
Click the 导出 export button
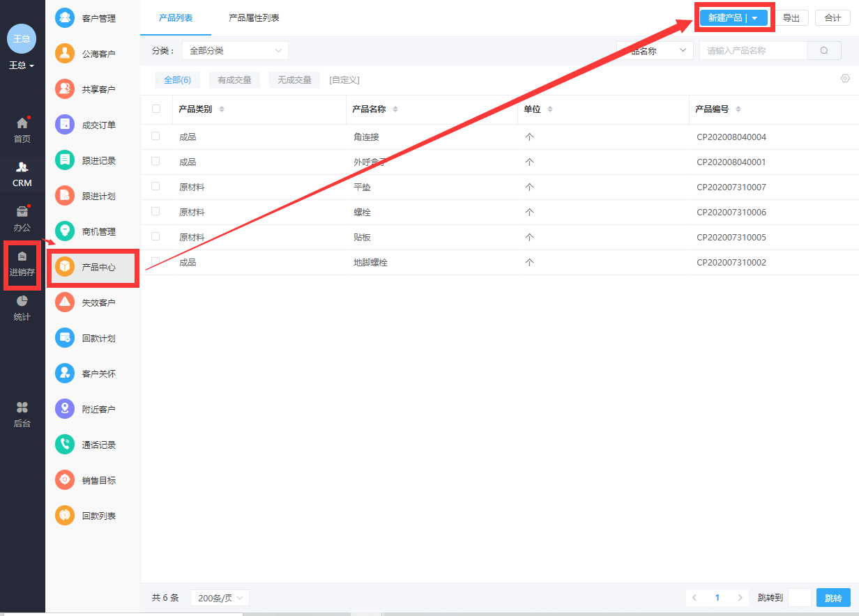pyautogui.click(x=791, y=18)
